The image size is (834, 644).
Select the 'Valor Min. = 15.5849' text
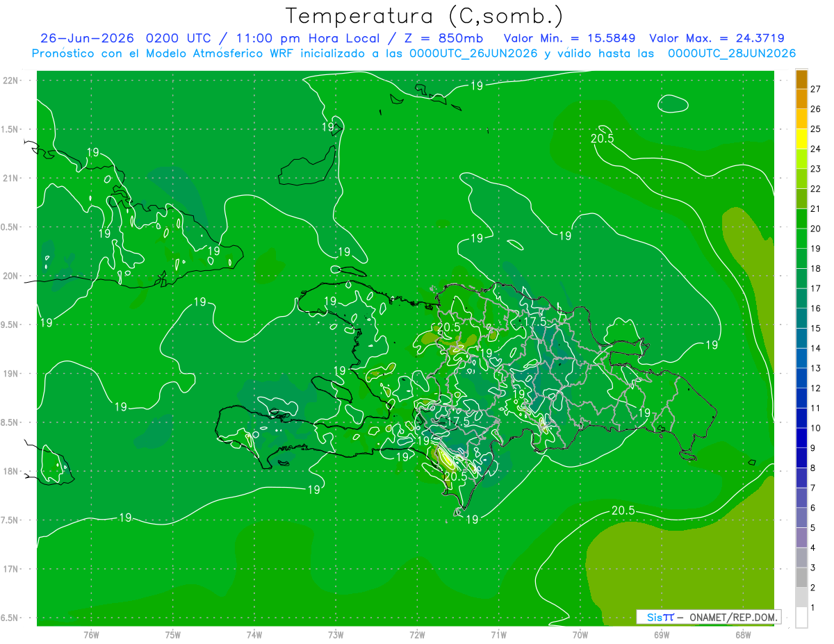570,38
